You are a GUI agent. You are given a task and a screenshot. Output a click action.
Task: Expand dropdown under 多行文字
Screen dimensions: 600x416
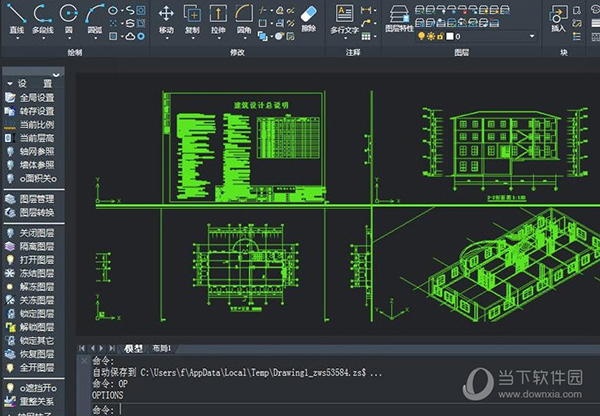tap(344, 38)
